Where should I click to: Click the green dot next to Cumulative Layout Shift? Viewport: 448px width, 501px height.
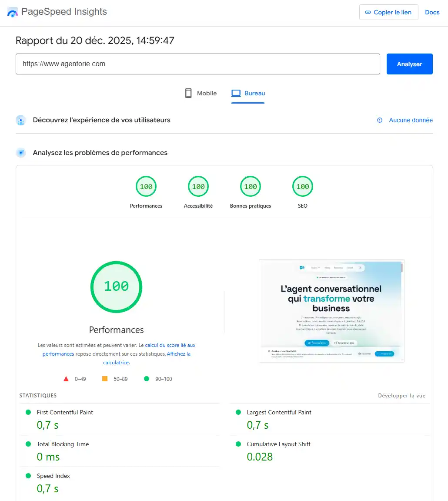point(238,444)
